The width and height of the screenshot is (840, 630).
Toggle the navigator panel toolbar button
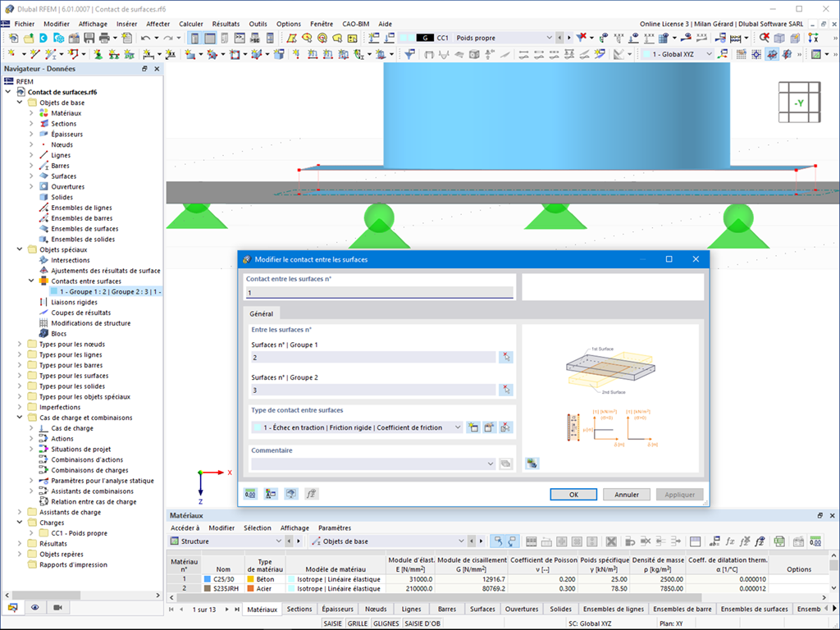(x=194, y=38)
